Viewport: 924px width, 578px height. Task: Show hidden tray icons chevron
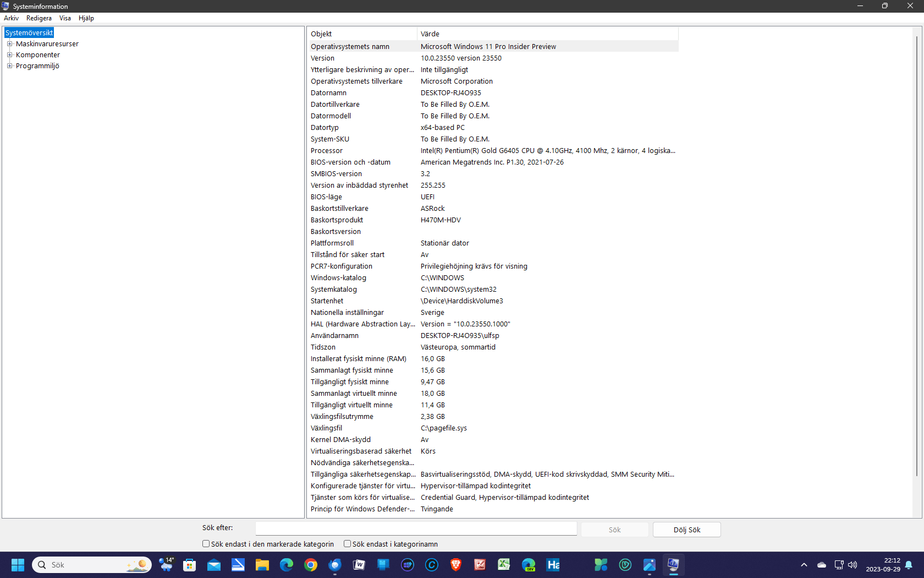pos(804,565)
